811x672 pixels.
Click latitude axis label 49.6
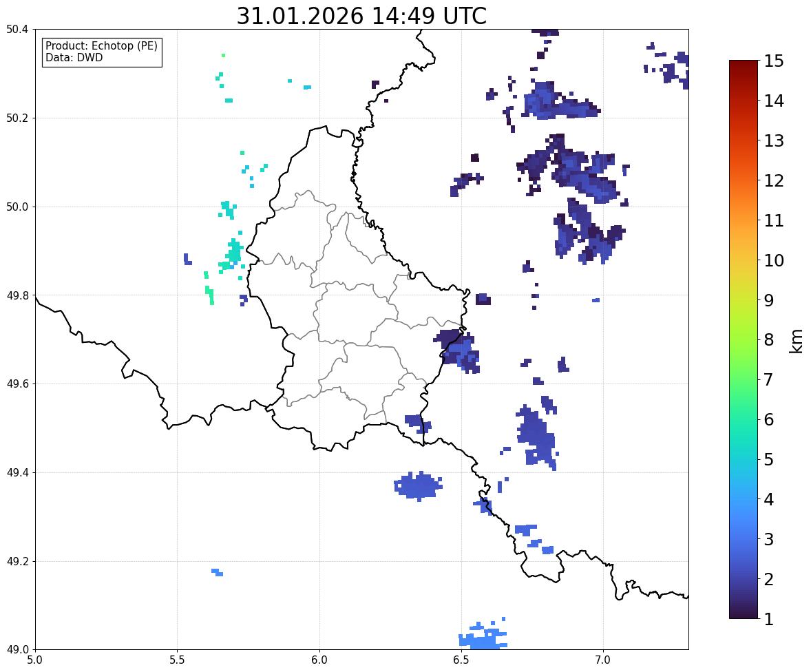17,384
